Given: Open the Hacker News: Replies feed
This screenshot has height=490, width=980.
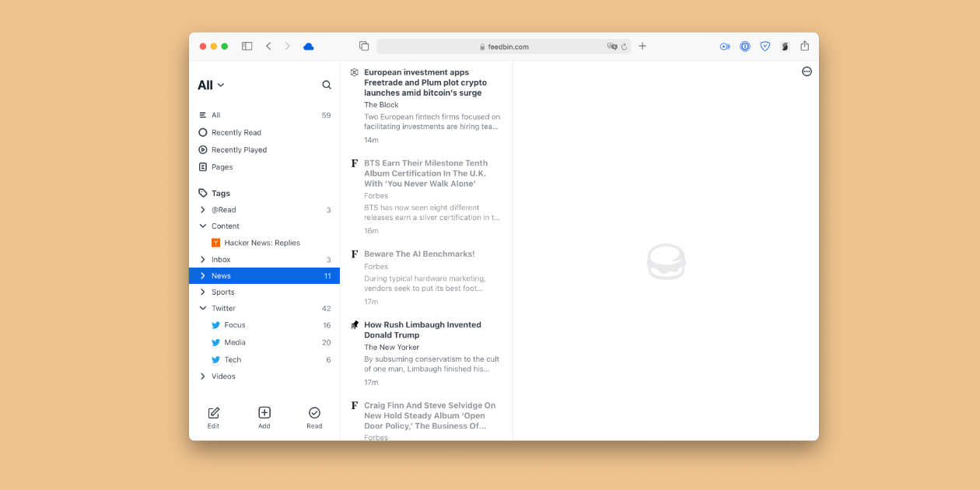Looking at the screenshot, I should [262, 243].
